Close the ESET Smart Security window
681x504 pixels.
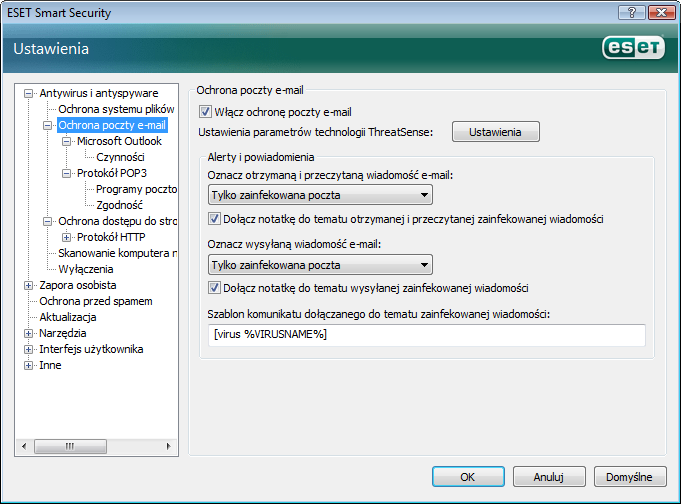coord(661,13)
